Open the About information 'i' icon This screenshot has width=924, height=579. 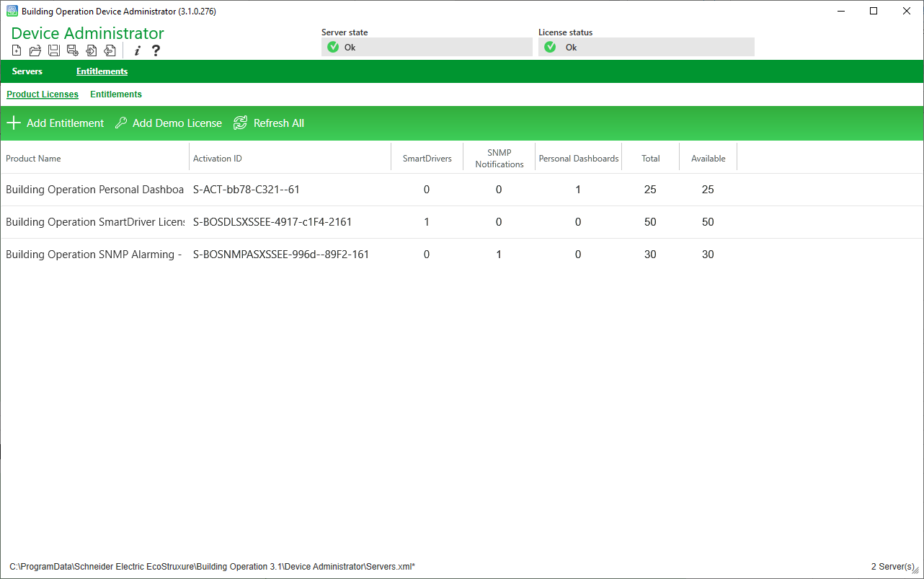(x=138, y=50)
